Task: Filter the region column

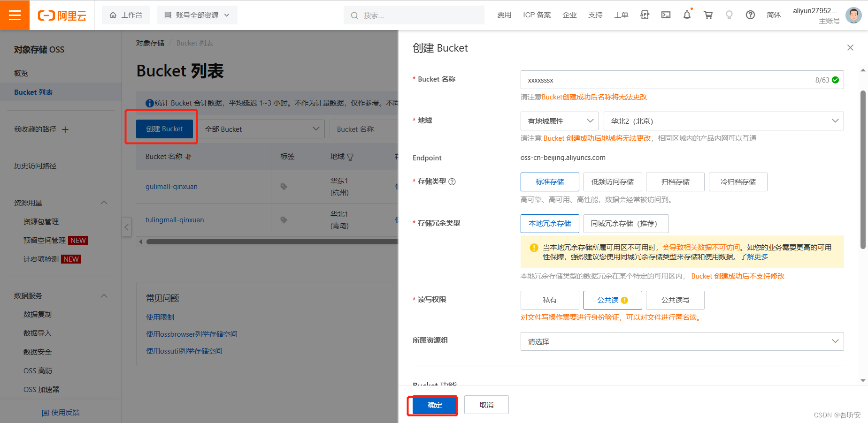Action: click(x=350, y=157)
